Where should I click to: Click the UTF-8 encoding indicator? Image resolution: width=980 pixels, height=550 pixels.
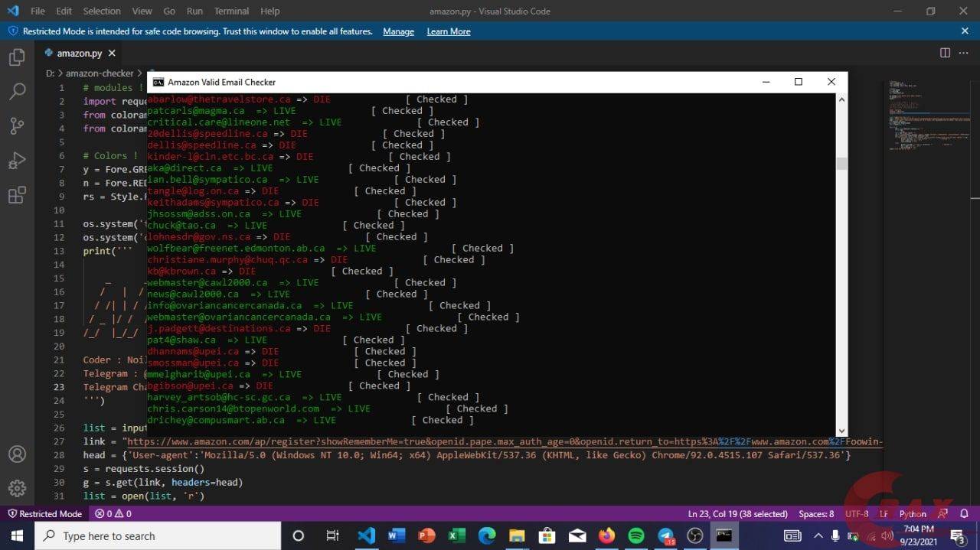click(857, 513)
